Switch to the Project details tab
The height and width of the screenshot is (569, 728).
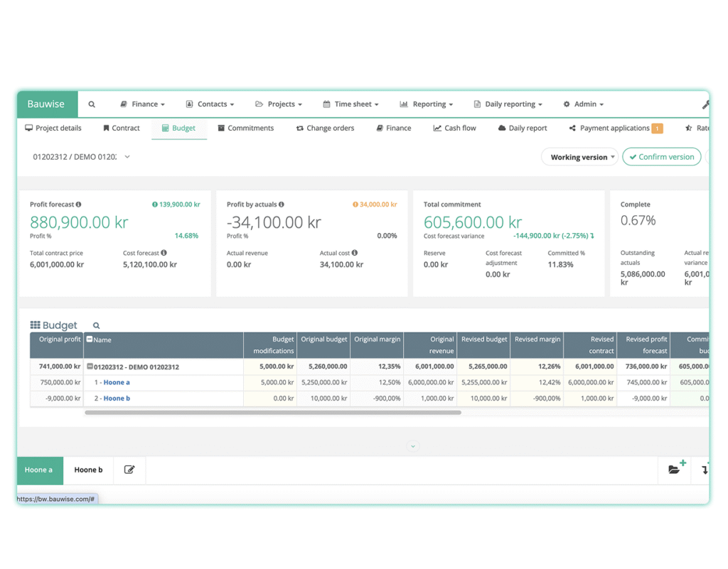(53, 128)
